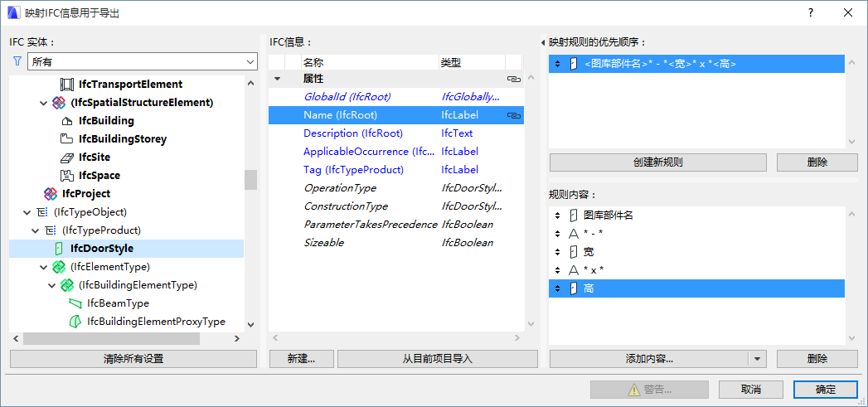
Task: Select ParameterTakesPrecedence row
Action: [395, 225]
